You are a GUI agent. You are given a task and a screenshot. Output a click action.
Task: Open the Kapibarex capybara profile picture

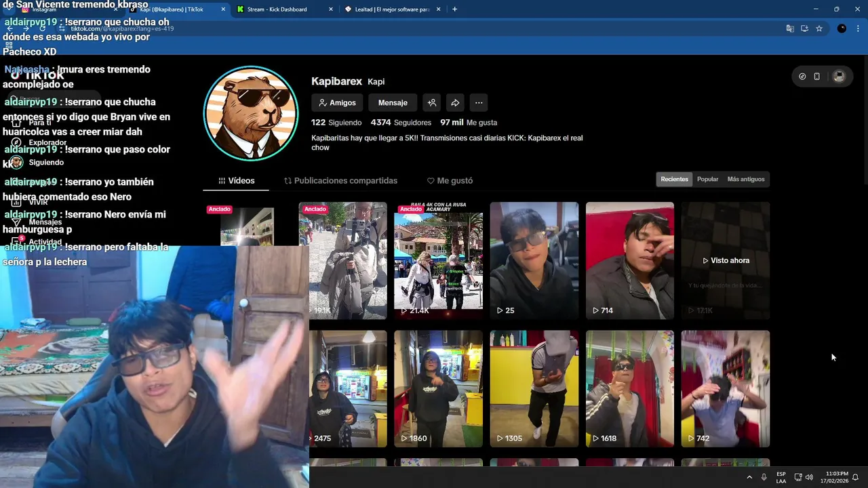click(251, 113)
